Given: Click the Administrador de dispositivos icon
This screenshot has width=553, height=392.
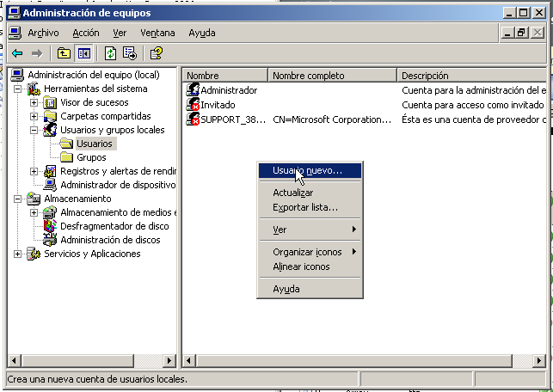Looking at the screenshot, I should (x=50, y=185).
